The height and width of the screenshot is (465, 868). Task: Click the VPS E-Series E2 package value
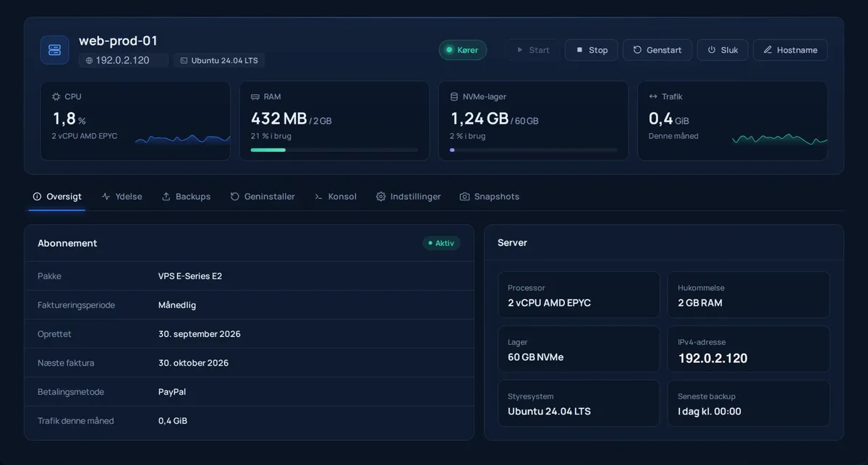[190, 276]
